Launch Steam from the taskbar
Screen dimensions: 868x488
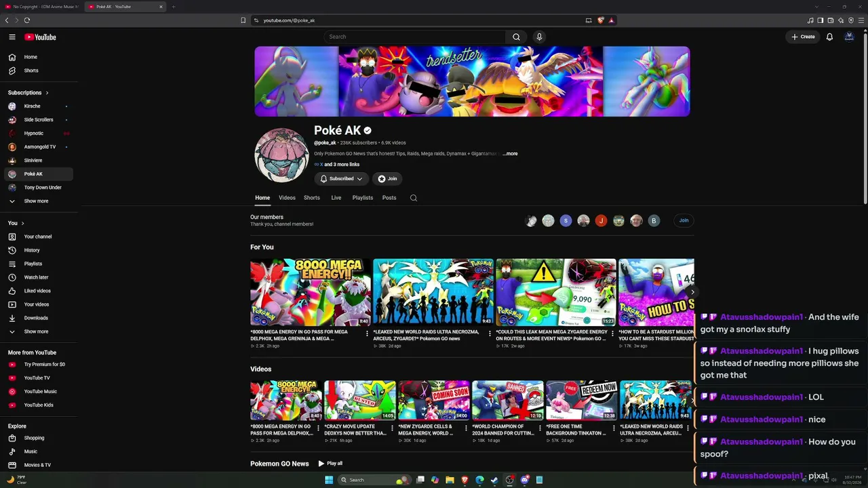point(494,480)
